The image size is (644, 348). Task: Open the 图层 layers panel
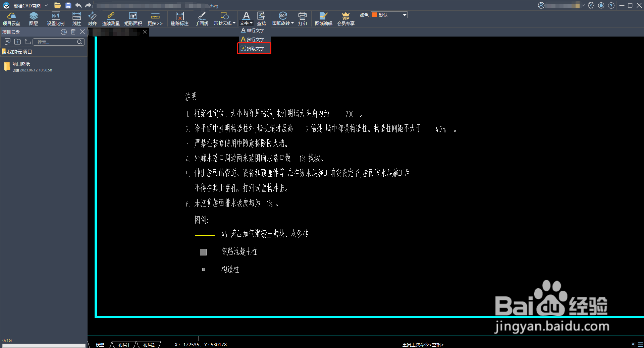(x=34, y=19)
